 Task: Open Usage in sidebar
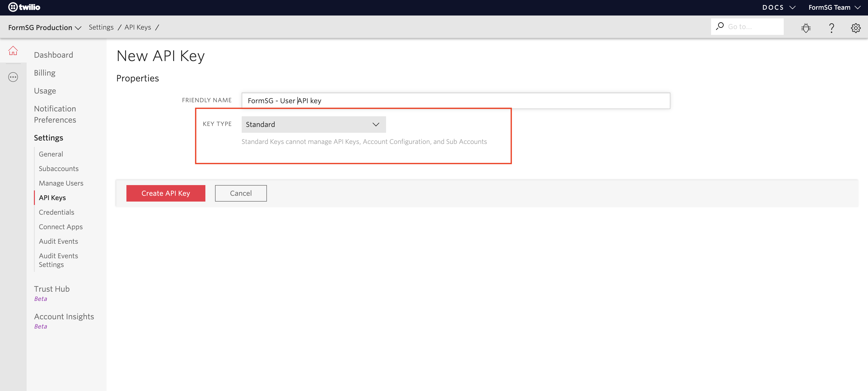pyautogui.click(x=45, y=91)
